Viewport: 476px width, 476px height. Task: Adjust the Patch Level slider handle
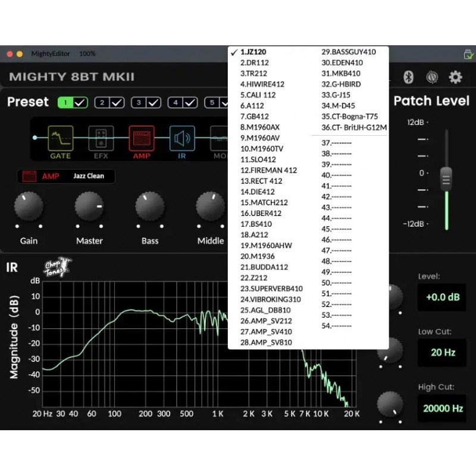point(446,178)
